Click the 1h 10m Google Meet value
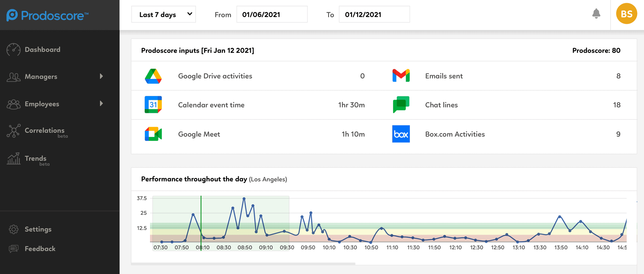The height and width of the screenshot is (274, 644). tap(353, 134)
